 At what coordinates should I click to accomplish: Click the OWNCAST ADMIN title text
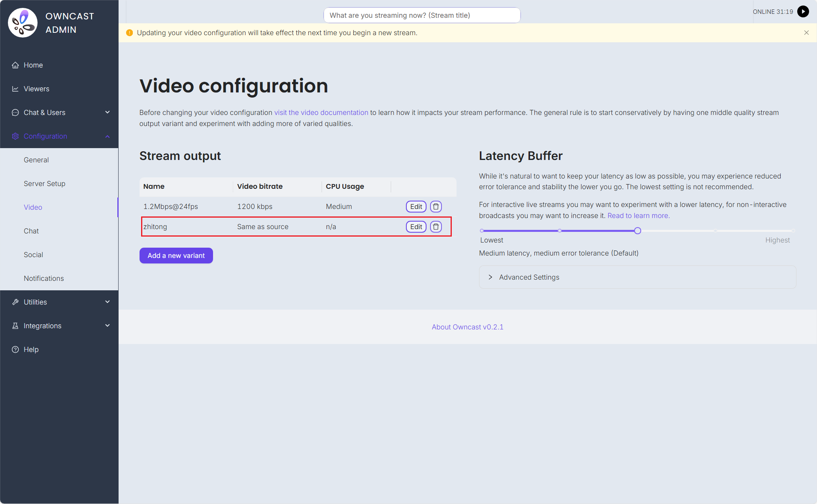coord(70,23)
